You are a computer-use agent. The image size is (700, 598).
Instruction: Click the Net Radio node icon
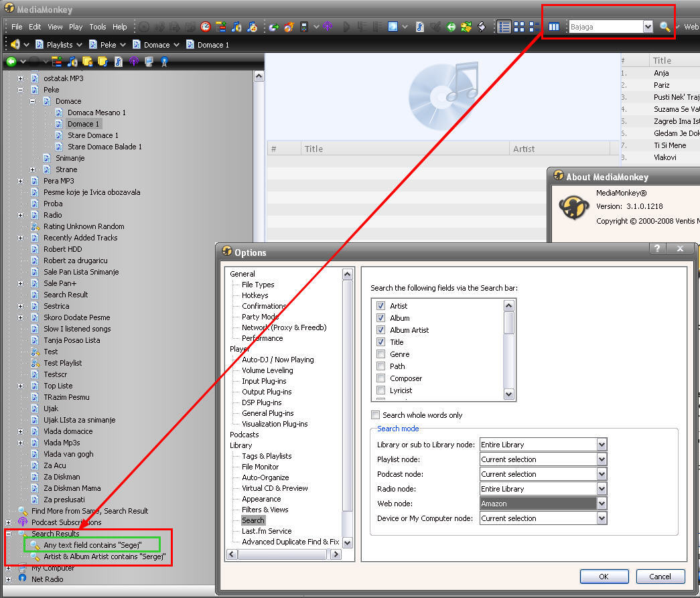click(23, 579)
